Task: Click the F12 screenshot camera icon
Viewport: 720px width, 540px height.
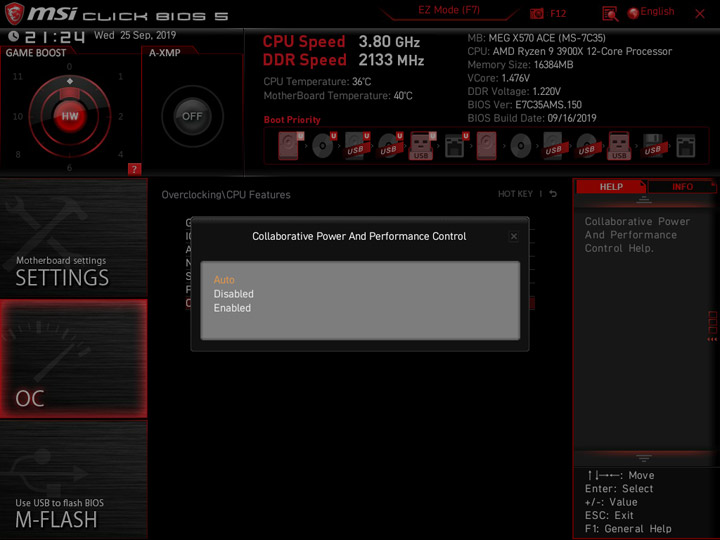Action: tap(536, 13)
